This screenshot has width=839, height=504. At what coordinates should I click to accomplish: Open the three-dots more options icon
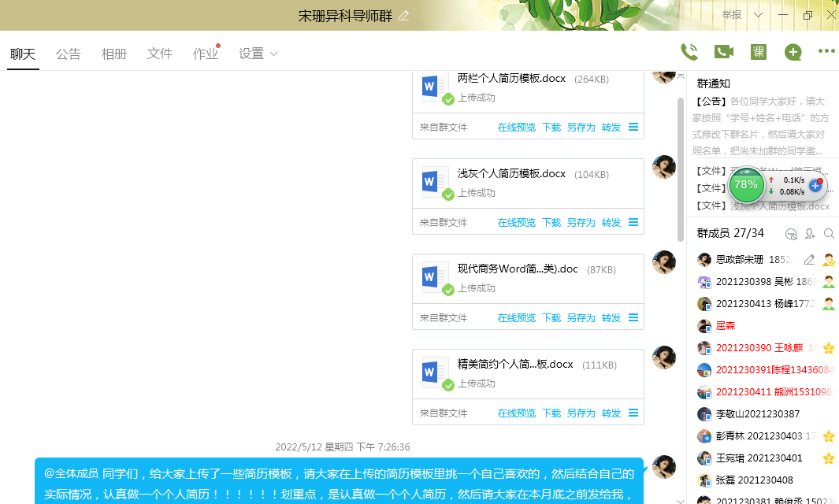pos(826,52)
